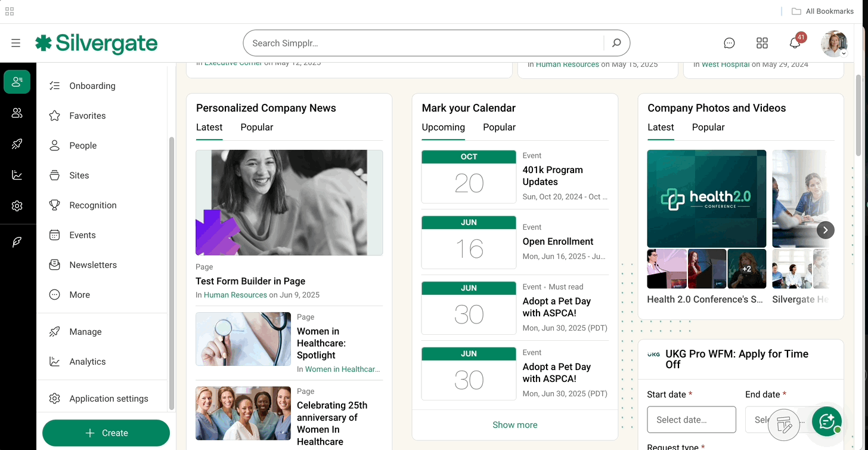Click the Health 2.0 conference thumbnail
The image size is (868, 450).
pos(706,199)
